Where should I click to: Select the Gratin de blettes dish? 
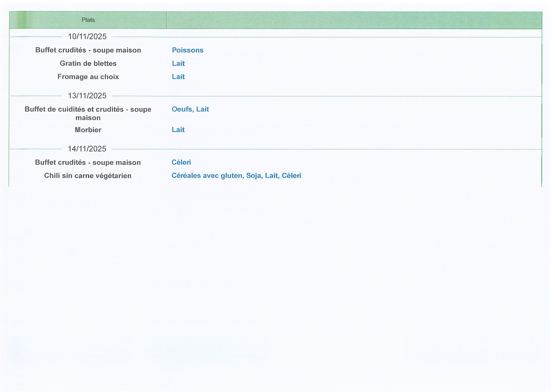tap(88, 64)
